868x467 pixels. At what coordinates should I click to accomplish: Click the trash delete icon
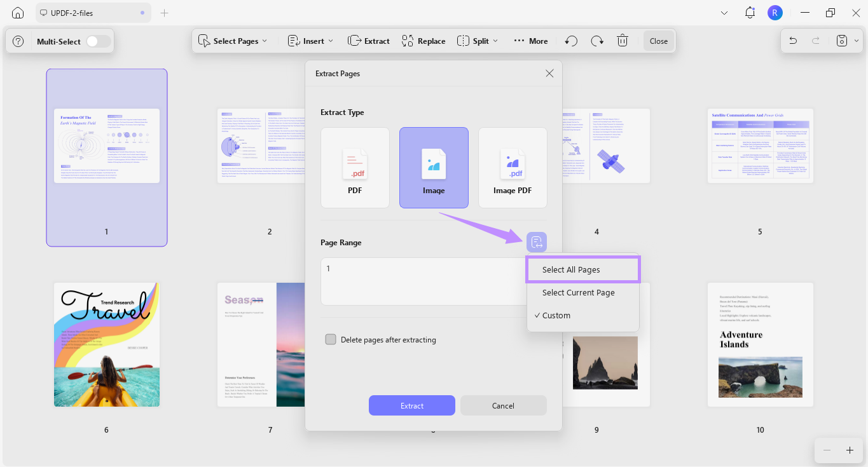622,40
